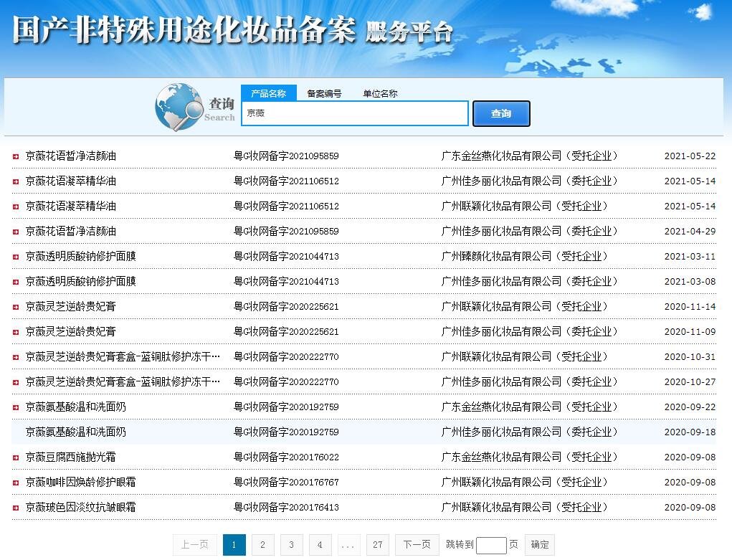The image size is (732, 560).
Task: Select current page 1 button
Action: [x=234, y=545]
